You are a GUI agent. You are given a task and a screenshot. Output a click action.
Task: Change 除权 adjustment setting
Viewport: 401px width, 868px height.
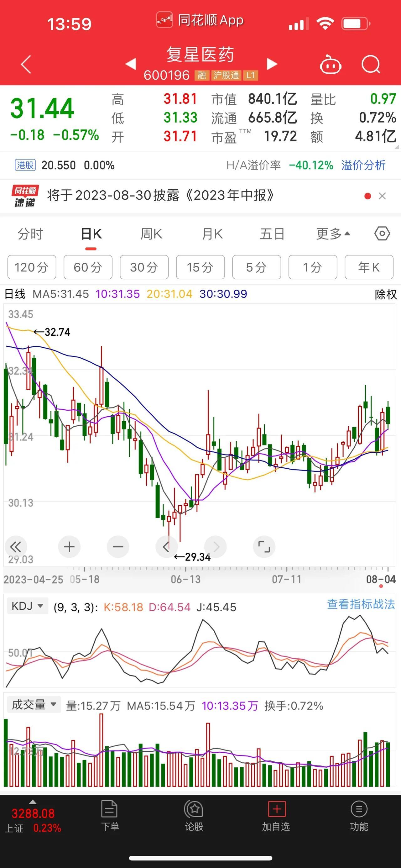[386, 294]
